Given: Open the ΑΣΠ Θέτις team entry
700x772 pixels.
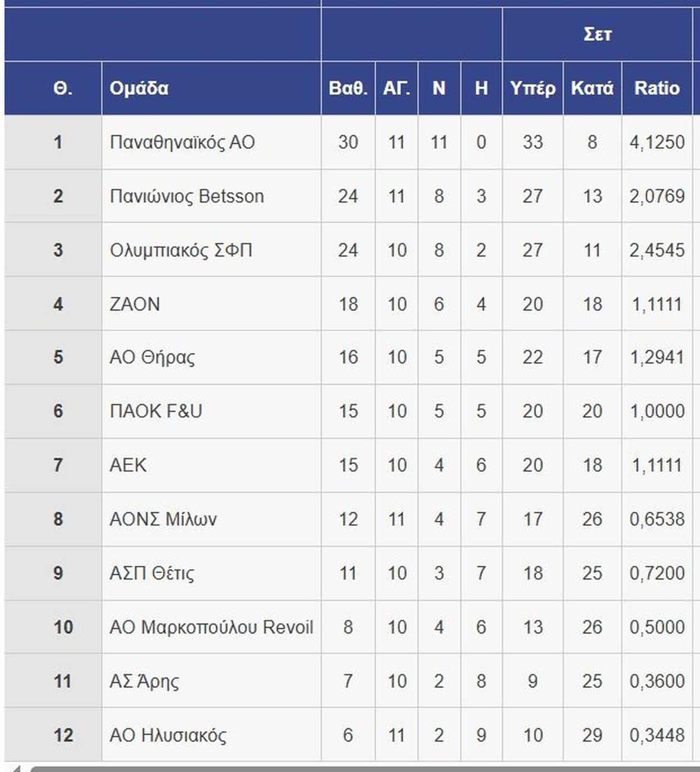Looking at the screenshot, I should tap(152, 573).
